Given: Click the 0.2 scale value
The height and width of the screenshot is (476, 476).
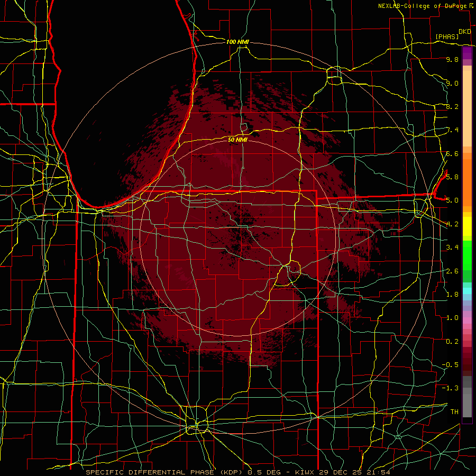Looking at the screenshot, I should (x=452, y=342).
